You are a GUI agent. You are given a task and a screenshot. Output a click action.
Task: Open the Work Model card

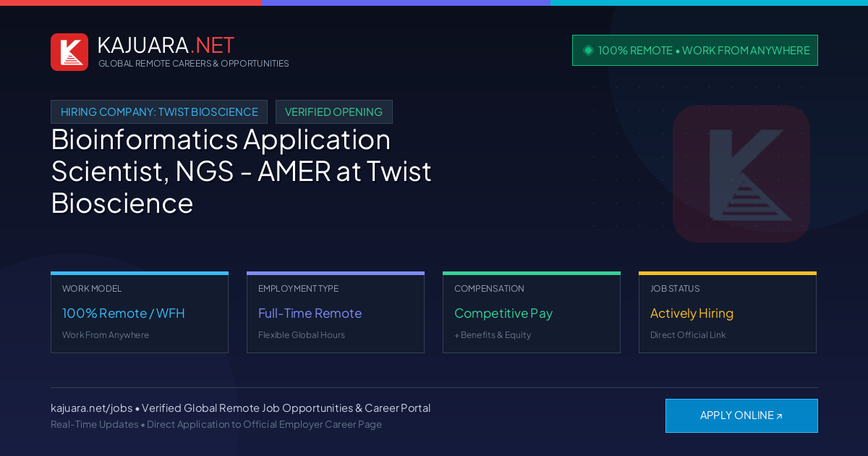140,313
